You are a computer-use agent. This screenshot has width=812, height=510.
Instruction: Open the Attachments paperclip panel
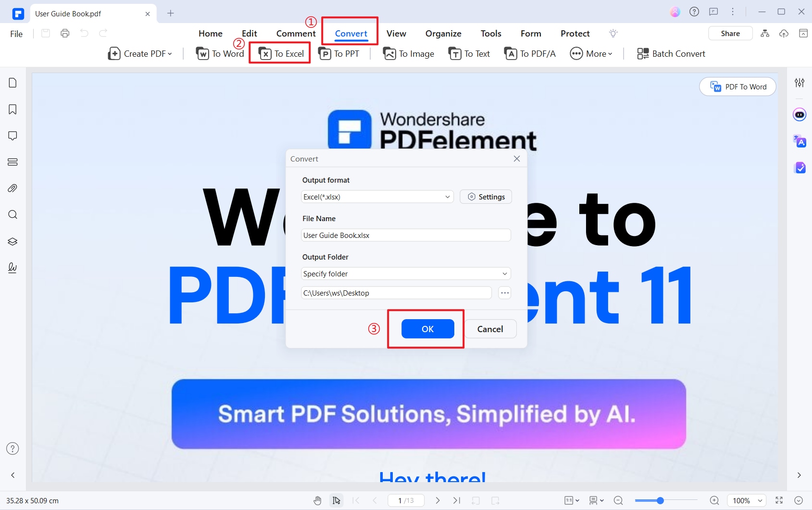point(12,188)
